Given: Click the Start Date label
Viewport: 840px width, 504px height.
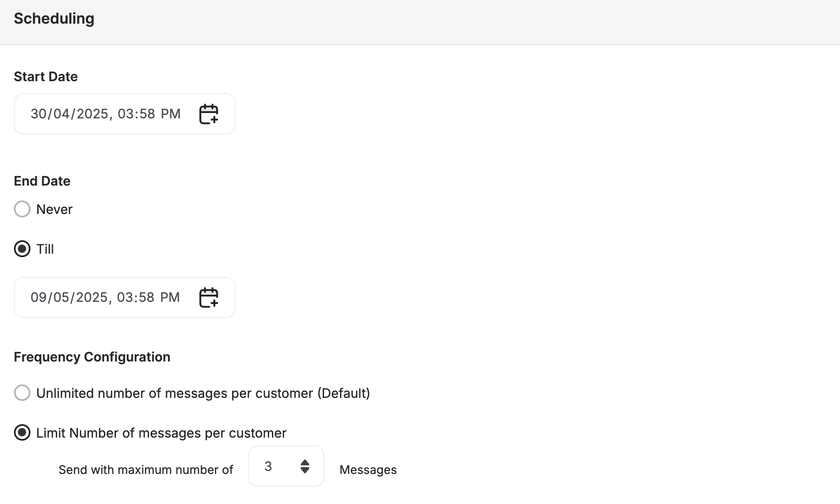Looking at the screenshot, I should 45,77.
